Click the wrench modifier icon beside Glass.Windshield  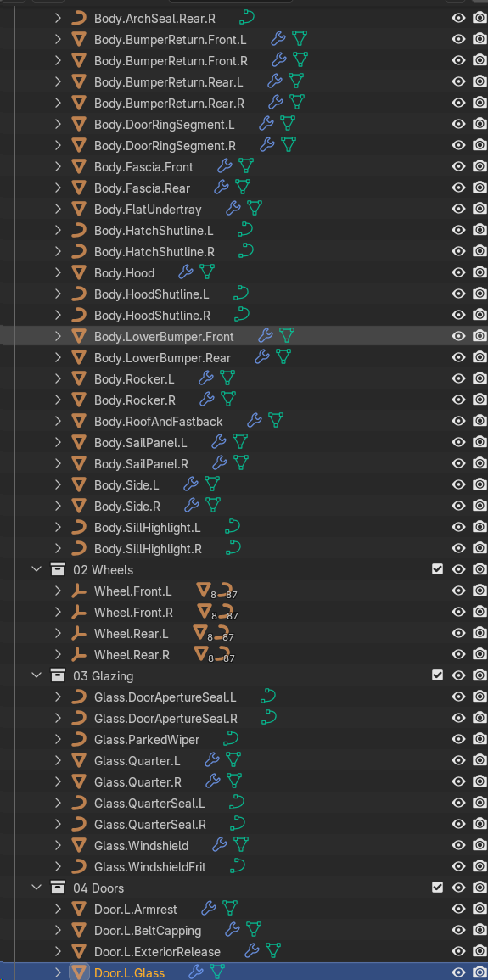click(x=219, y=845)
